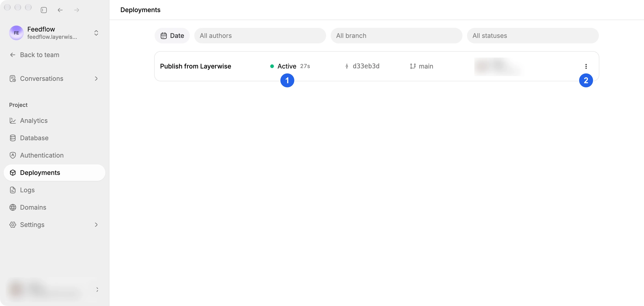The image size is (644, 306).
Task: Go back with the left arrow
Action: (x=60, y=10)
